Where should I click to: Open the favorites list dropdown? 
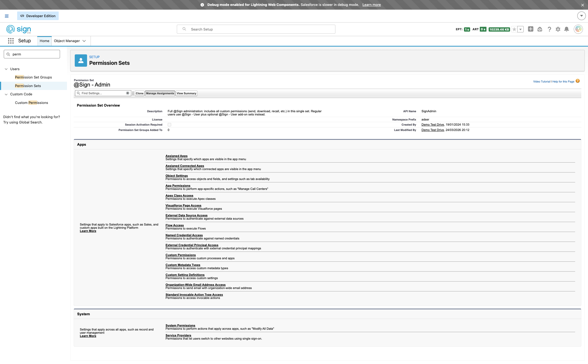point(520,29)
